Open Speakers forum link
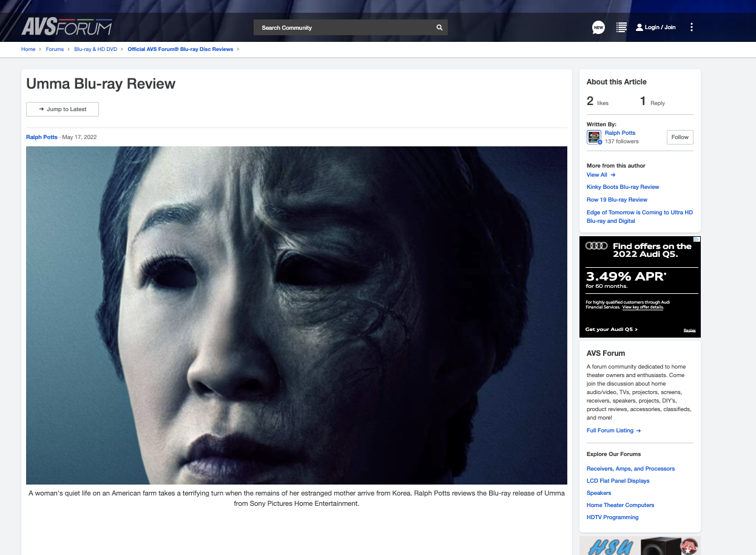The width and height of the screenshot is (756, 555). 599,493
